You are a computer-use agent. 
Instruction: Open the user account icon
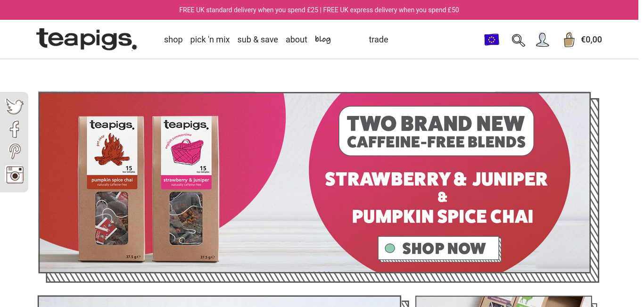pos(543,40)
